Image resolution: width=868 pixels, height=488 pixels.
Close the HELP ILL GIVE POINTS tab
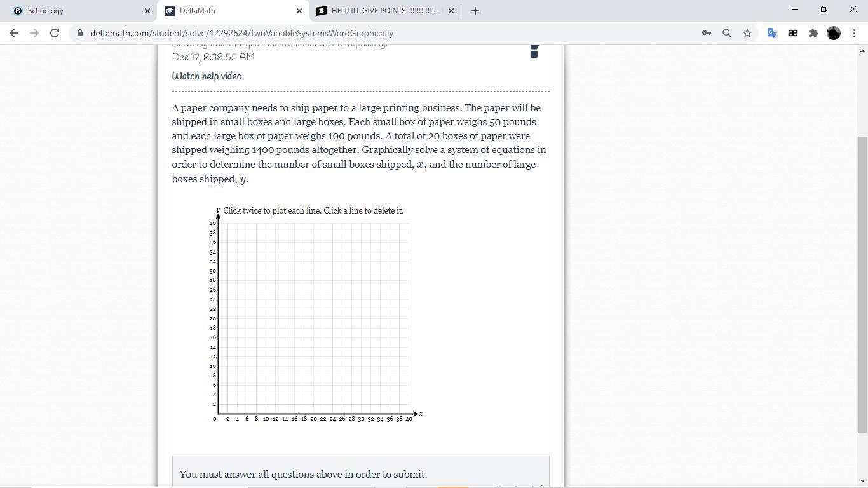(x=451, y=11)
